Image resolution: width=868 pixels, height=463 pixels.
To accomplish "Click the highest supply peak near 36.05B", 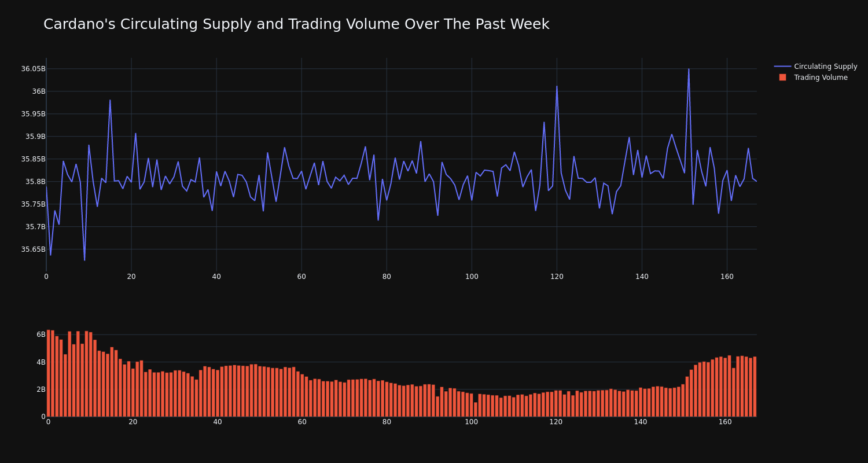I will 689,69.
